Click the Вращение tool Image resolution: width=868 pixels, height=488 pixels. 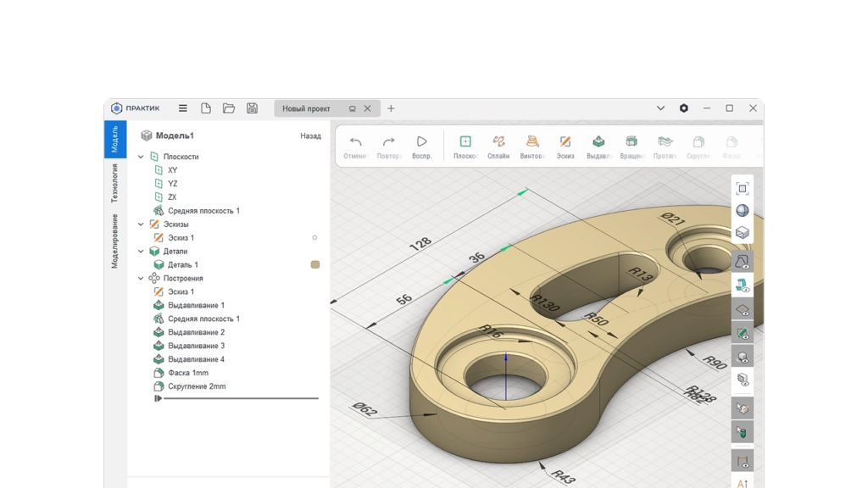coord(632,141)
